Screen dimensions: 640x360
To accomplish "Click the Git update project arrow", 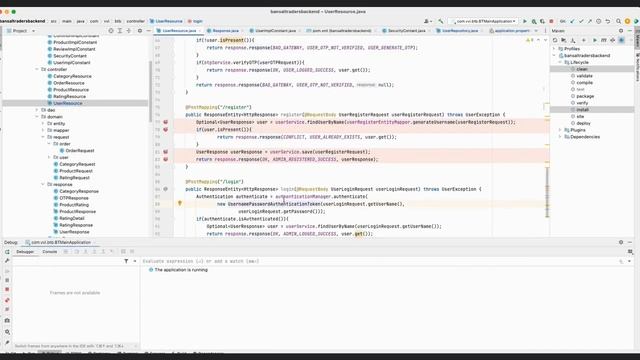I will click(x=572, y=21).
